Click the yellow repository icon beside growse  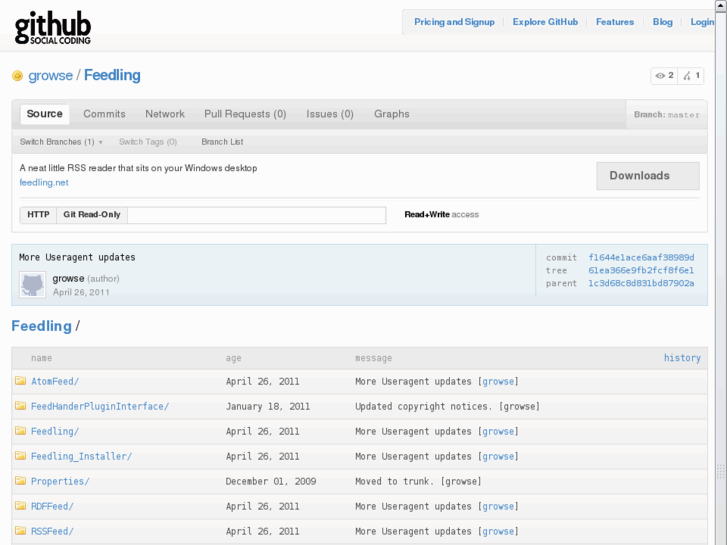tap(17, 75)
